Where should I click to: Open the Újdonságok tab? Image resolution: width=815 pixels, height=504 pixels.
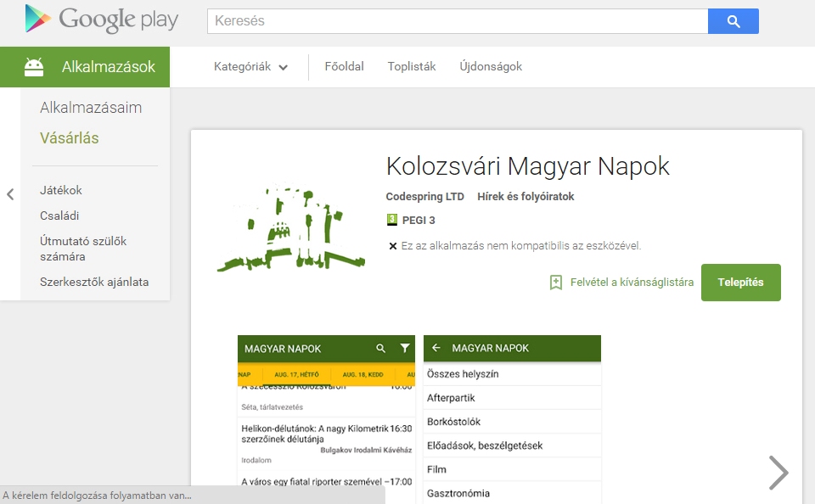pyautogui.click(x=491, y=66)
